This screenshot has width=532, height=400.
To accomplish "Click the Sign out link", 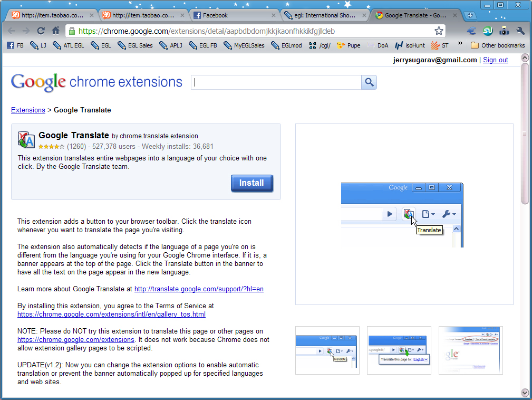I will [496, 60].
